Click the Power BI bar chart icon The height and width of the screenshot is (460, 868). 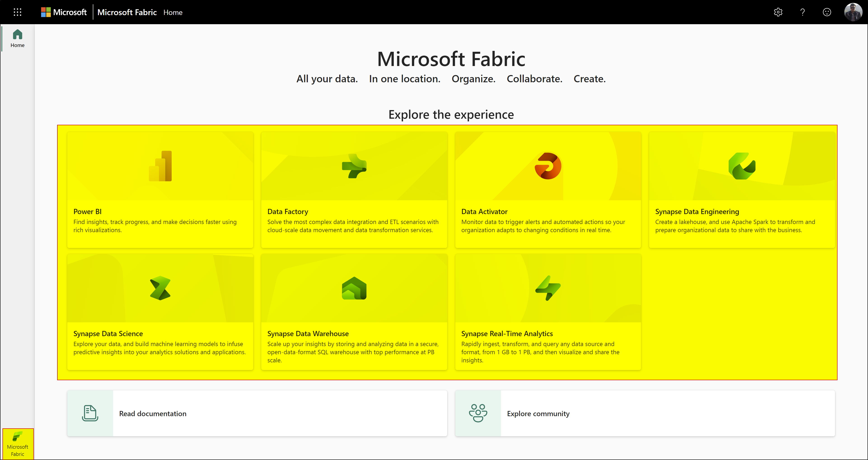160,166
